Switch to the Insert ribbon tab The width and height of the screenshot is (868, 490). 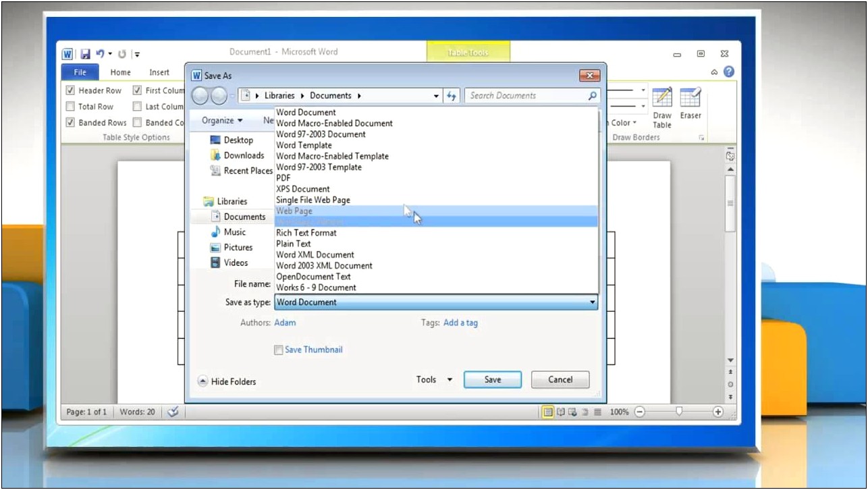coord(159,72)
